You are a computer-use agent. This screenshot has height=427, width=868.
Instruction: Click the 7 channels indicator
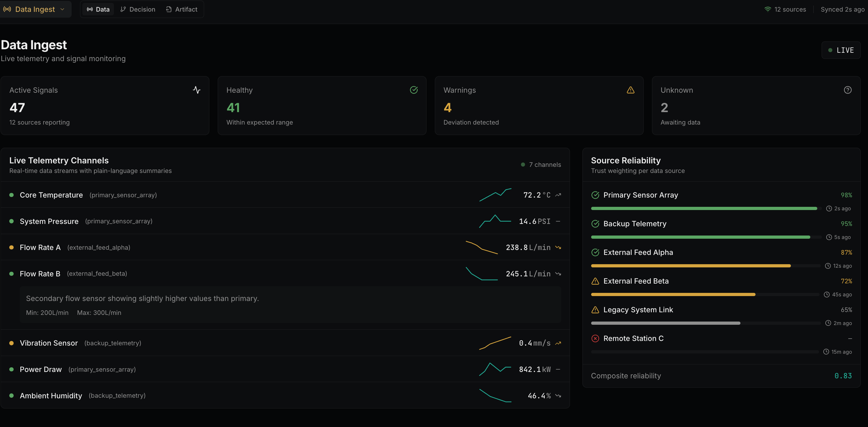[x=541, y=165]
